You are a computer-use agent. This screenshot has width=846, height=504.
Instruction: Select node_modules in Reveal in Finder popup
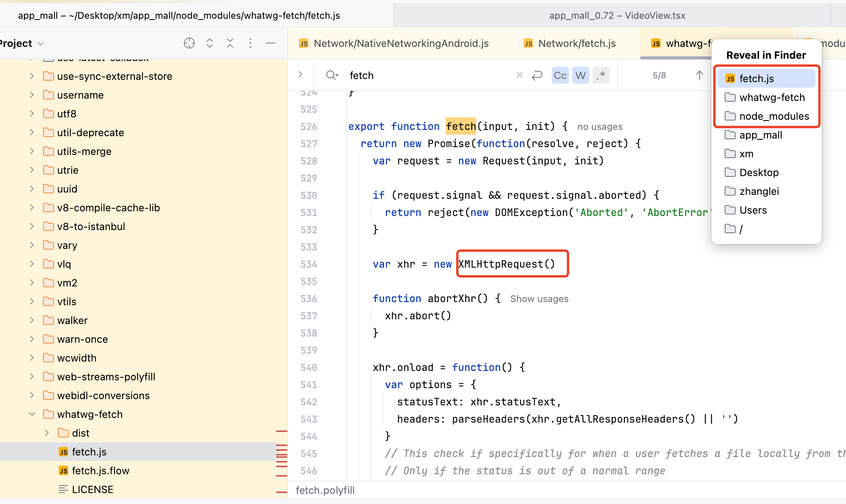click(x=774, y=116)
